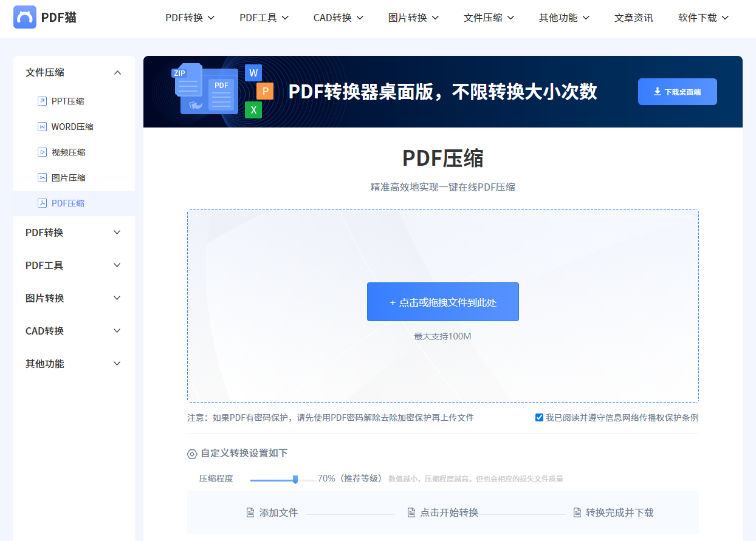Click the PDF猫 logo icon
Viewport: 756px width, 541px height.
coord(25,18)
